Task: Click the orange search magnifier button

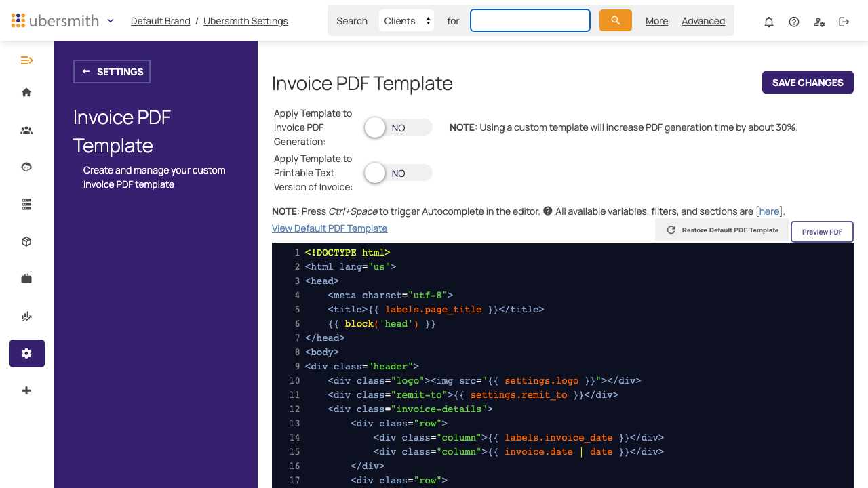Action: click(616, 20)
